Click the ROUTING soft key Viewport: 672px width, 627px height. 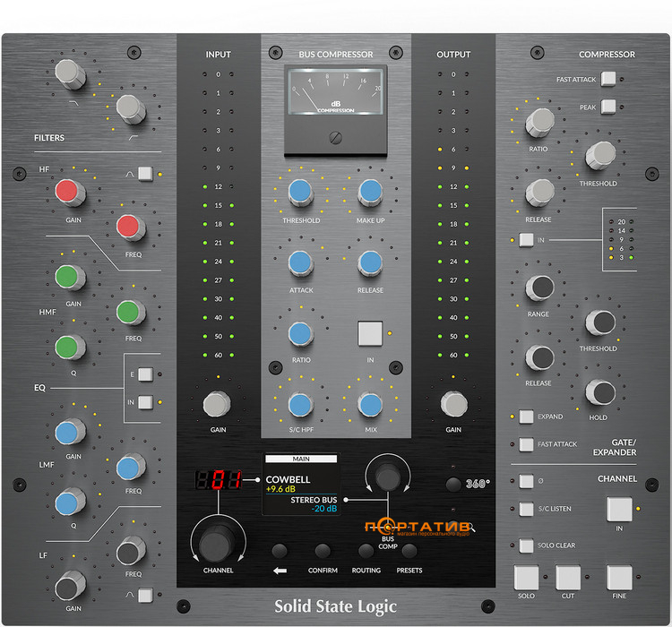coord(366,551)
